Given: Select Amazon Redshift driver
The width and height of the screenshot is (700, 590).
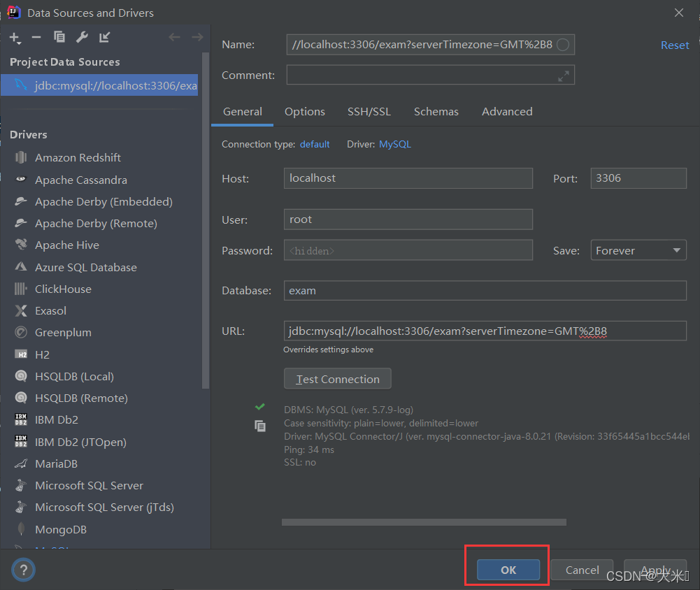Looking at the screenshot, I should pos(78,157).
